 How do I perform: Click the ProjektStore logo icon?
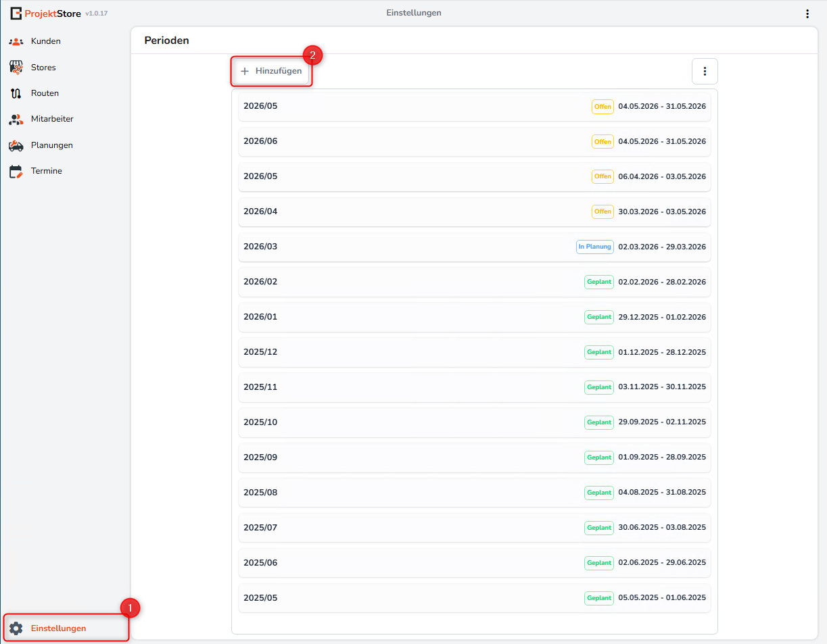[x=16, y=14]
